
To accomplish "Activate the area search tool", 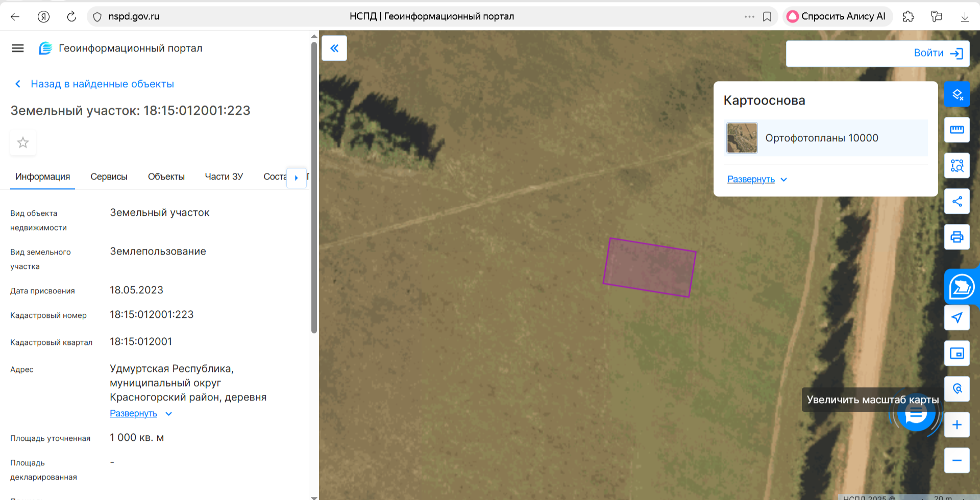I will 957,166.
